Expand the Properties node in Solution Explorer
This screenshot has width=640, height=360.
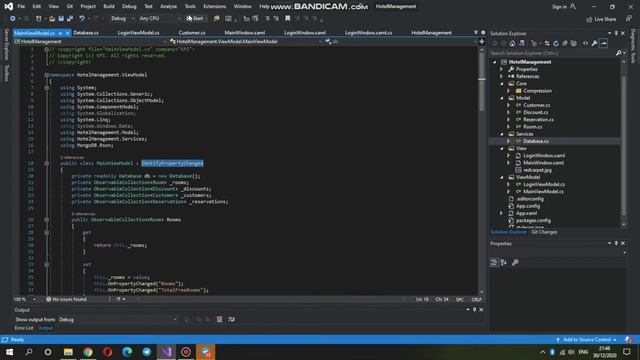pos(502,69)
